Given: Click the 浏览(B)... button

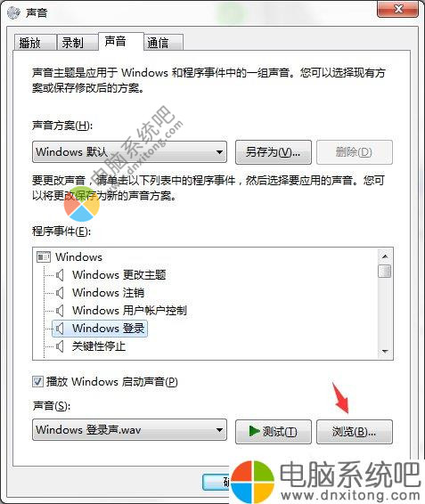Looking at the screenshot, I should point(355,432).
